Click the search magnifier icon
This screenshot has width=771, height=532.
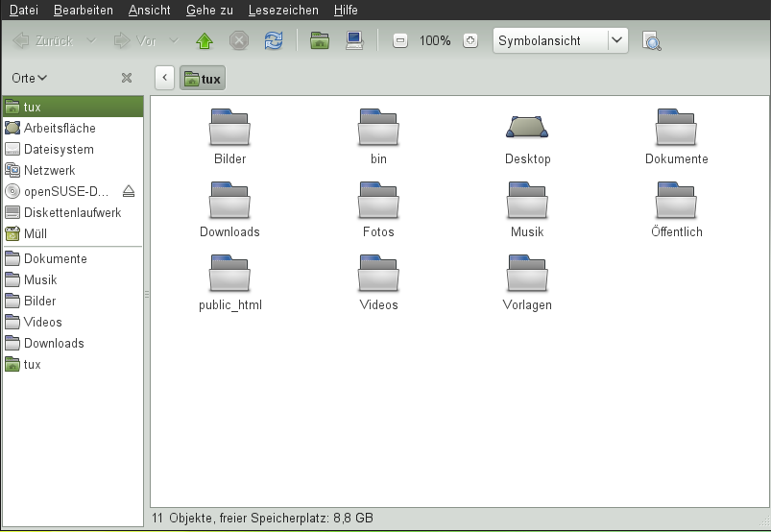(x=652, y=40)
